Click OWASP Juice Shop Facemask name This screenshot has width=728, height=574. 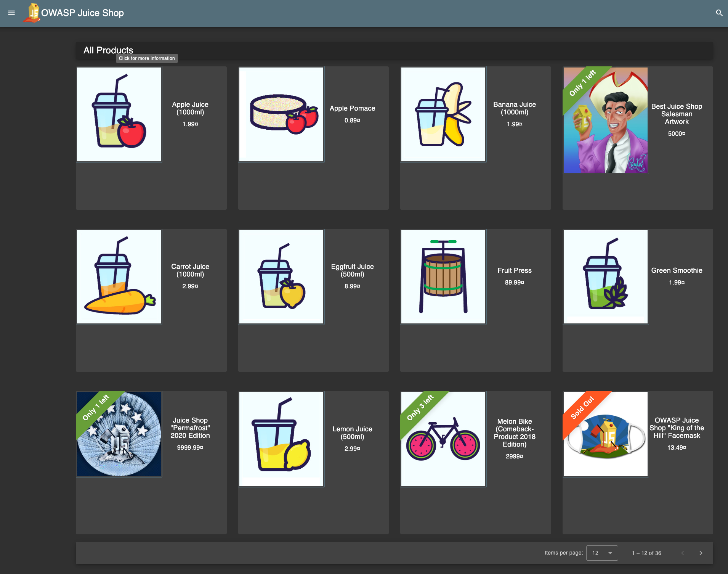(x=677, y=428)
